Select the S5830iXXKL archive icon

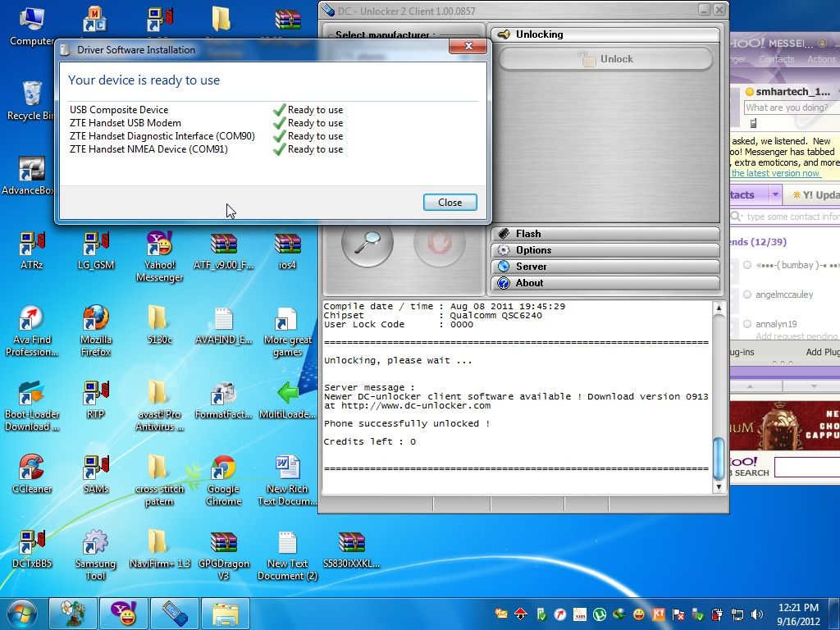point(351,549)
